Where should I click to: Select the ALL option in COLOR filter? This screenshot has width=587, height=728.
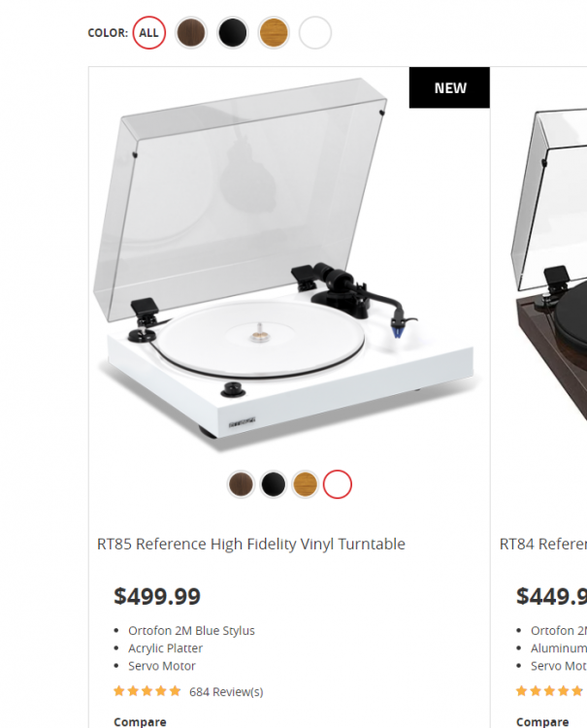(148, 33)
